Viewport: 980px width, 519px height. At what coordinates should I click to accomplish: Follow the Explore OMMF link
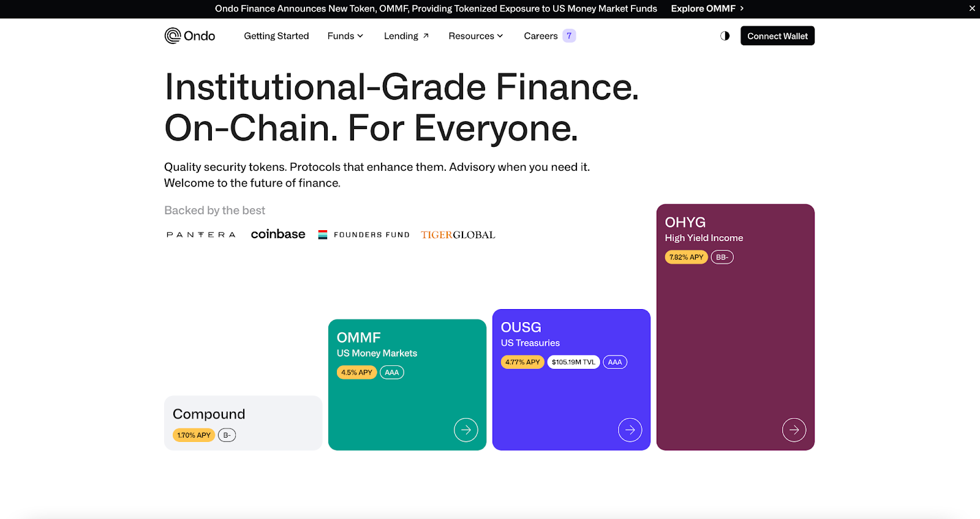coord(707,9)
